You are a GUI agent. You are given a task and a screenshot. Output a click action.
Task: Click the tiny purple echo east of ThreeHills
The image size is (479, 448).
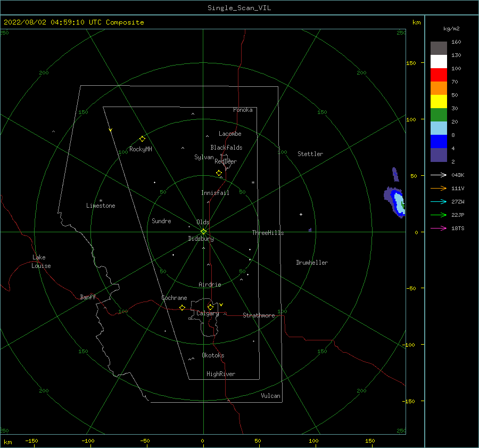(x=310, y=230)
